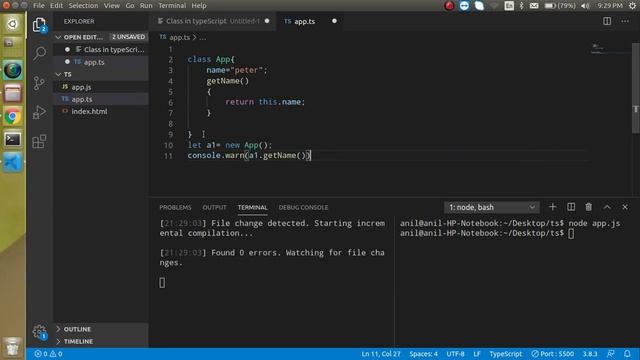640x360 pixels.
Task: Open the Help menu
Action: (199, 6)
